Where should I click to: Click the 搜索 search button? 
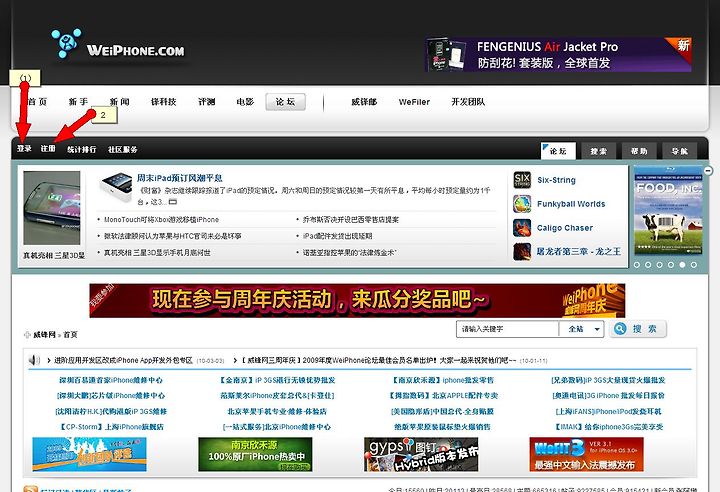coord(638,329)
